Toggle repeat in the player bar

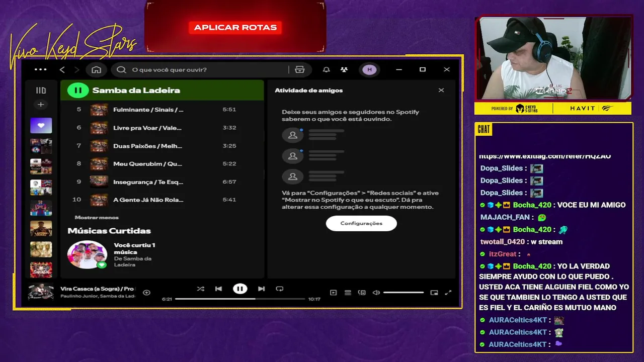[280, 289]
